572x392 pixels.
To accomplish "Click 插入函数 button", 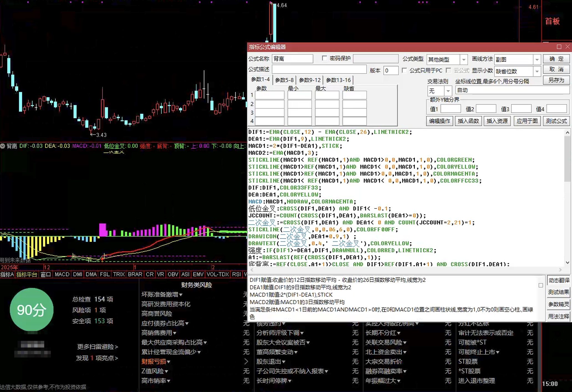I will 468,121.
